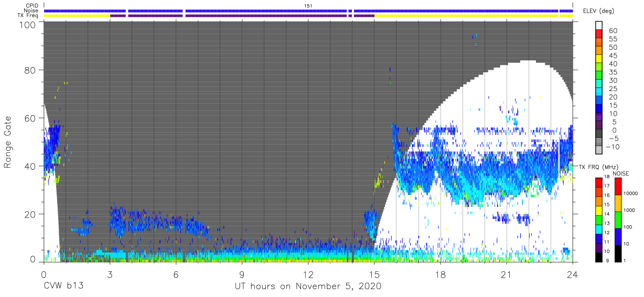The width and height of the screenshot is (644, 297).
Task: Select the red top swatch of NOISE colorbar
Action: [619, 186]
